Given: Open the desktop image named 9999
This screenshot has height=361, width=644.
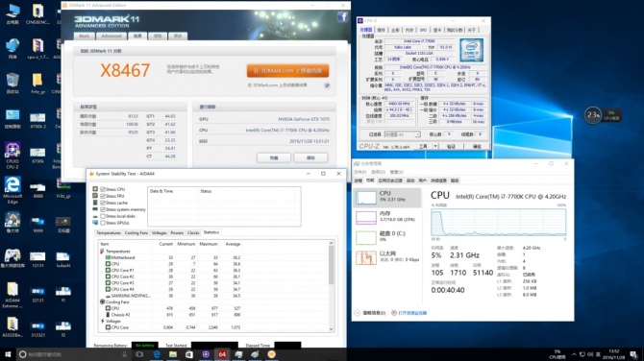Looking at the screenshot, I should 37,225.
